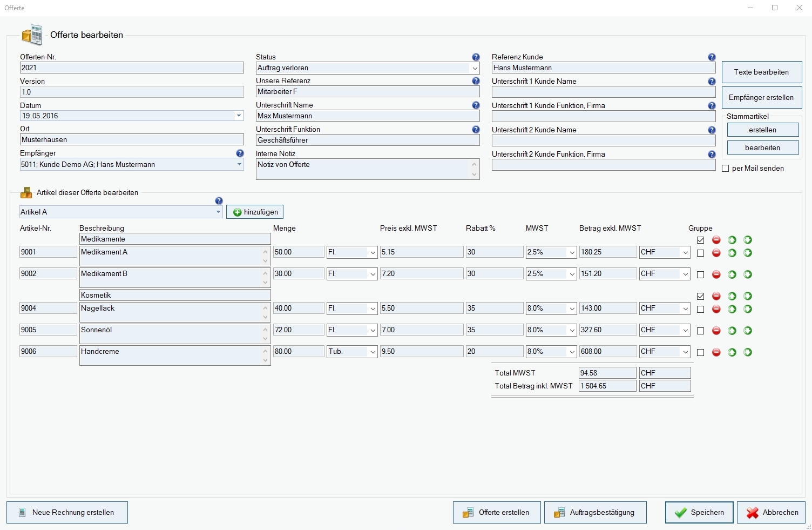The image size is (812, 530).
Task: Click Auftragsbestätigung button
Action: pyautogui.click(x=595, y=513)
